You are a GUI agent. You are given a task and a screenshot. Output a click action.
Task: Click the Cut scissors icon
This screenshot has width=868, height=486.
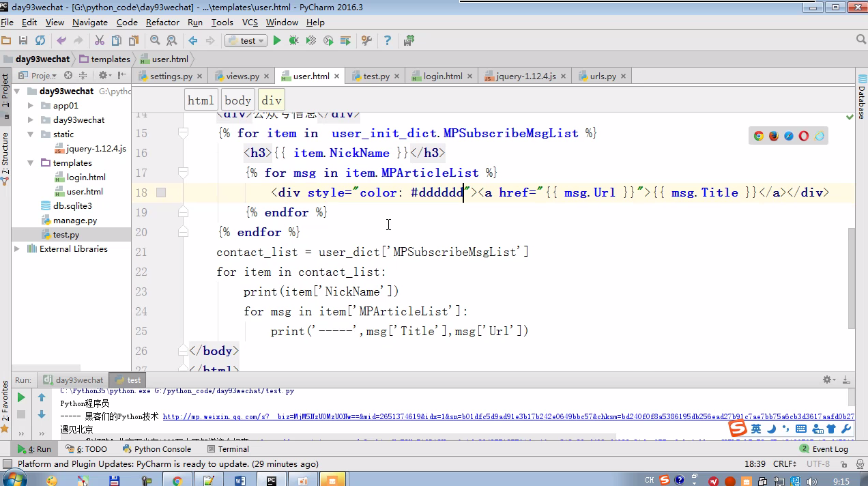point(99,41)
